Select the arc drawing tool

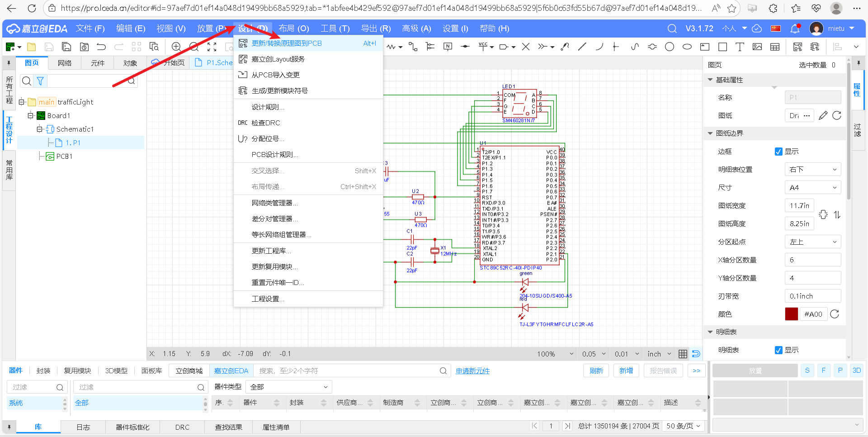599,47
